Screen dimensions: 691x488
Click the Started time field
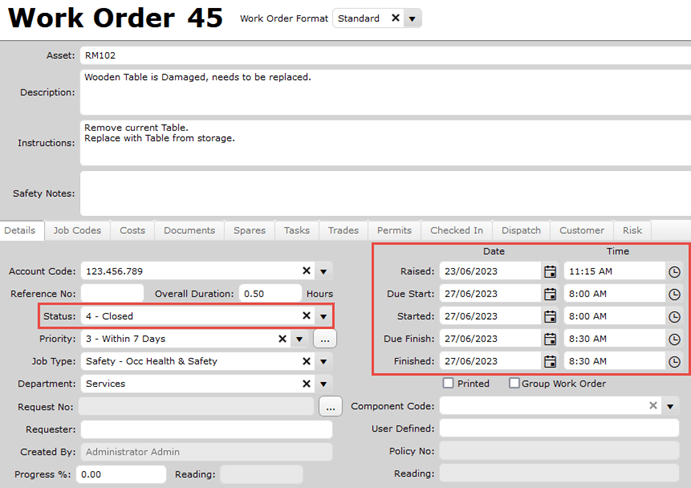tap(614, 317)
